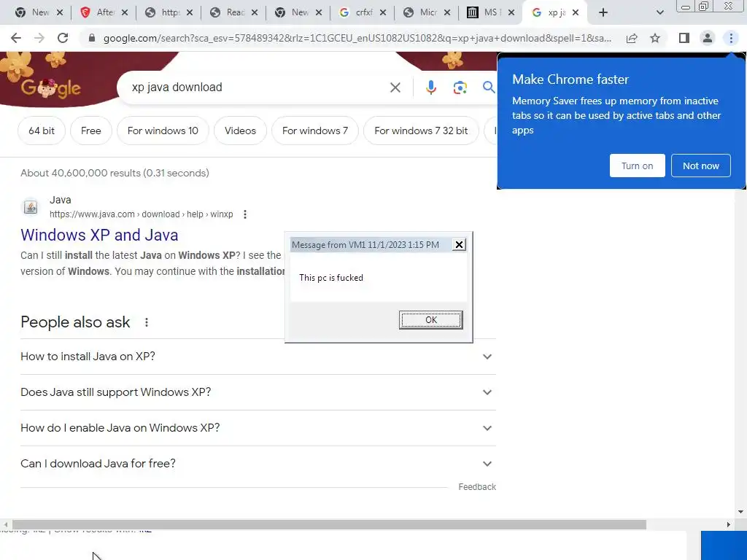Screen dimensions: 747x560
Task: Search by image lens icon
Action: (x=460, y=87)
